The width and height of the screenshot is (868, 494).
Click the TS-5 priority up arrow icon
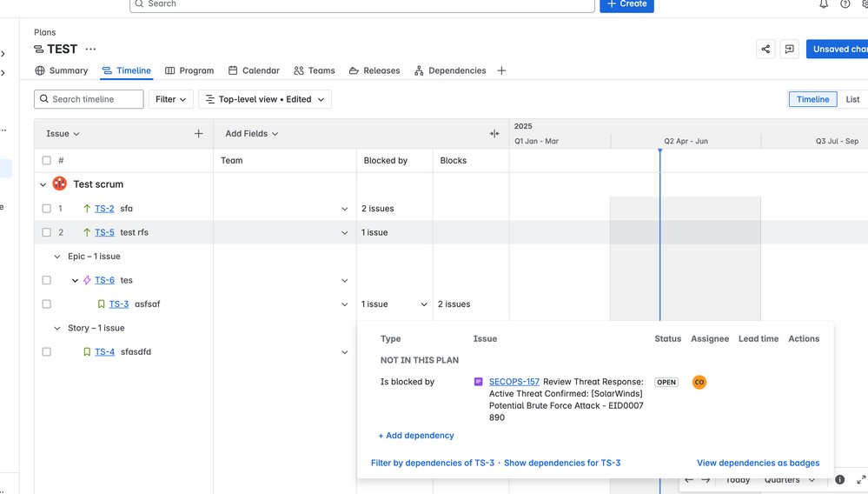click(87, 232)
